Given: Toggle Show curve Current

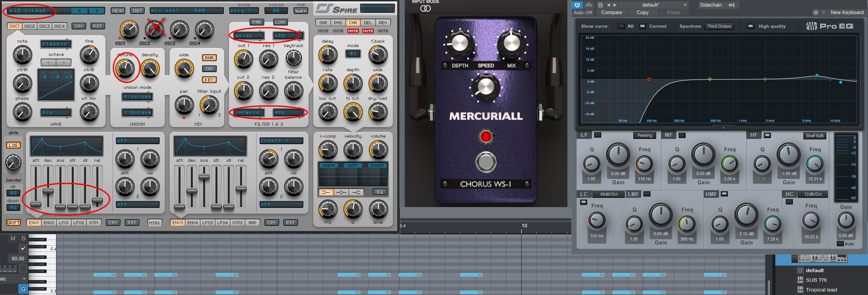Looking at the screenshot, I should [643, 26].
